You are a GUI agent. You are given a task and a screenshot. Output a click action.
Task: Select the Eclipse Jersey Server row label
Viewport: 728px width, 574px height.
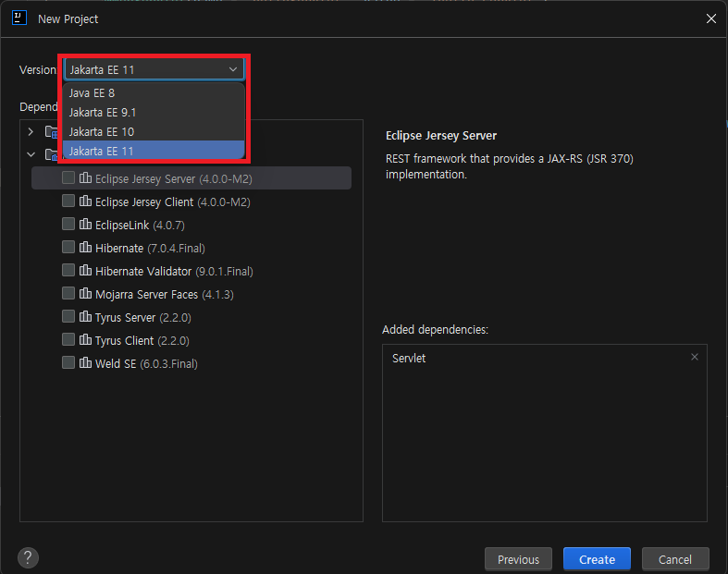[174, 178]
